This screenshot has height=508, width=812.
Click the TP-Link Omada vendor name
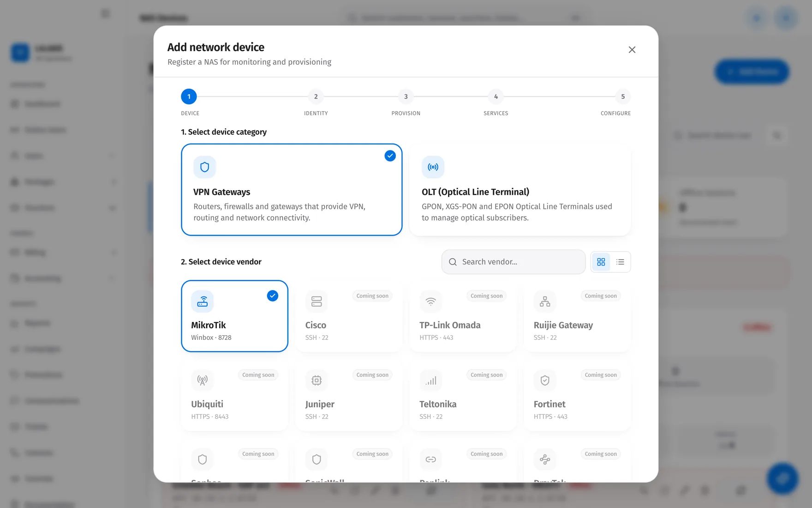(x=450, y=325)
